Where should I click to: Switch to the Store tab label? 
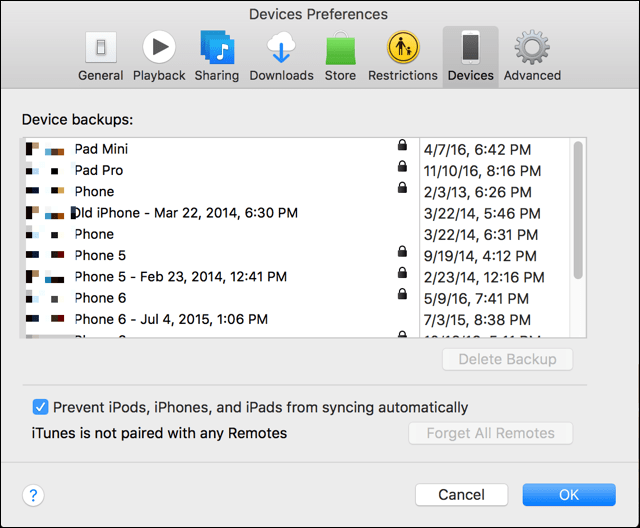[x=340, y=75]
